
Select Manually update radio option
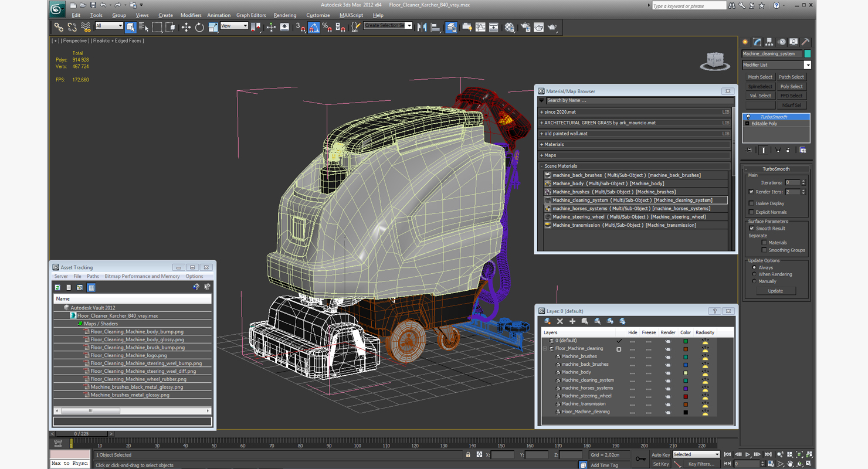(754, 281)
